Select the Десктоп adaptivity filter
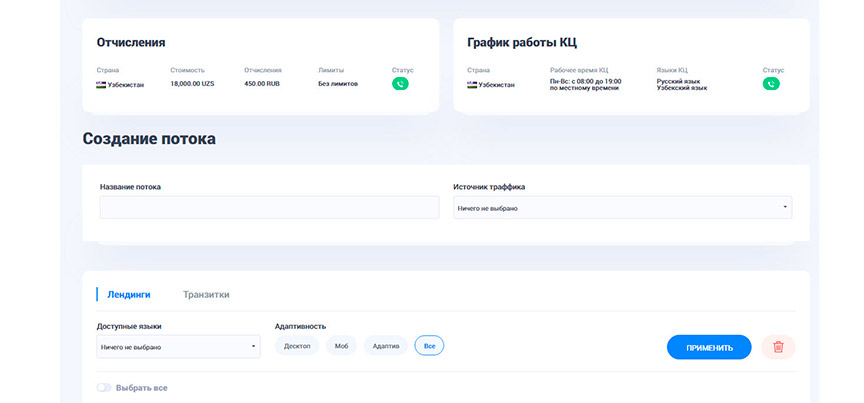Viewport: 864px width, 403px height. pos(297,346)
